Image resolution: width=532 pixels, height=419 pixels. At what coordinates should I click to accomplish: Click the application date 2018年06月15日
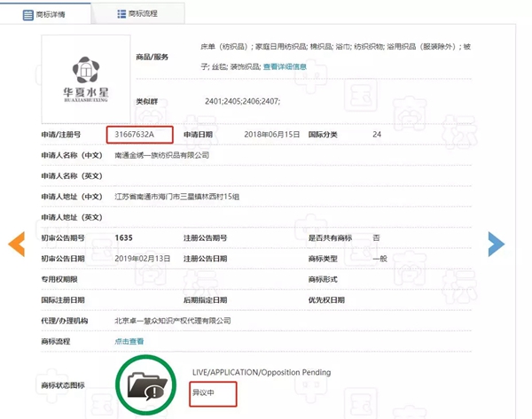tap(273, 134)
